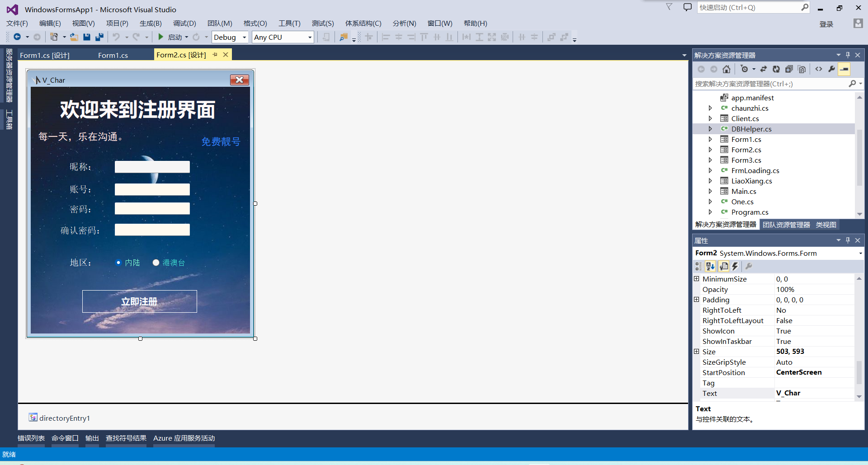Expand the Form2.cs tree node

[711, 150]
